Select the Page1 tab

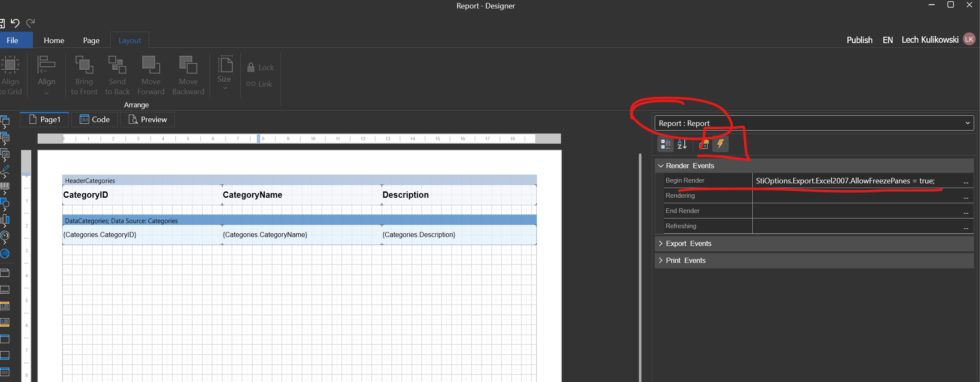(x=45, y=120)
